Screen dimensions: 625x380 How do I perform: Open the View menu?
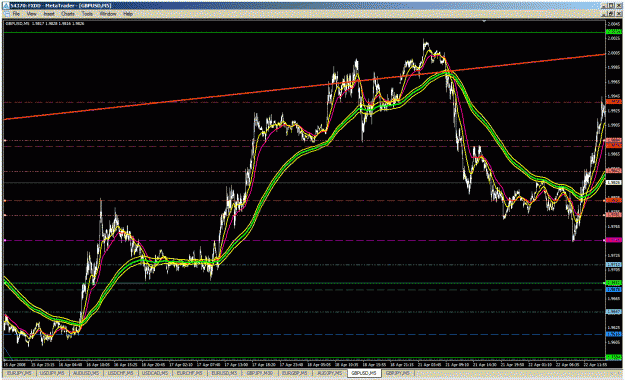pyautogui.click(x=31, y=14)
